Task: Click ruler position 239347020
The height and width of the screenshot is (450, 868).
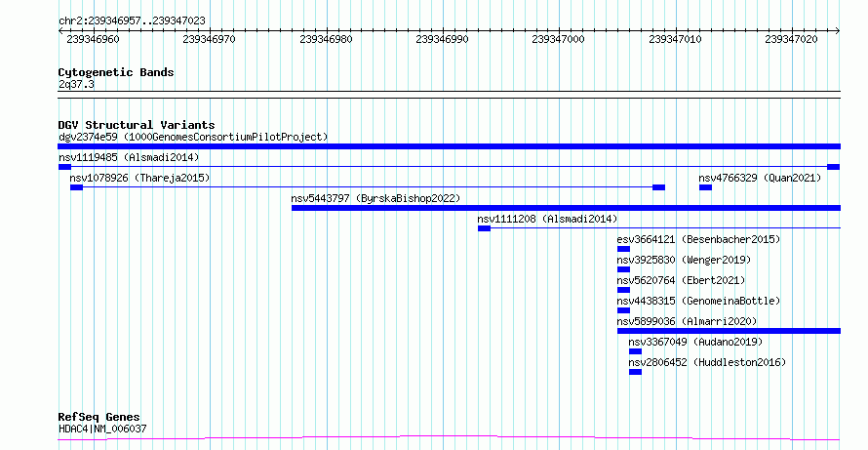Action: [x=791, y=39]
